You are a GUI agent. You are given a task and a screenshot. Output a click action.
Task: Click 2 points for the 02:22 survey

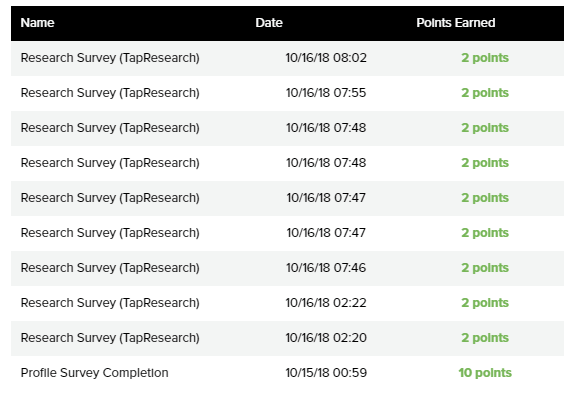(x=485, y=303)
